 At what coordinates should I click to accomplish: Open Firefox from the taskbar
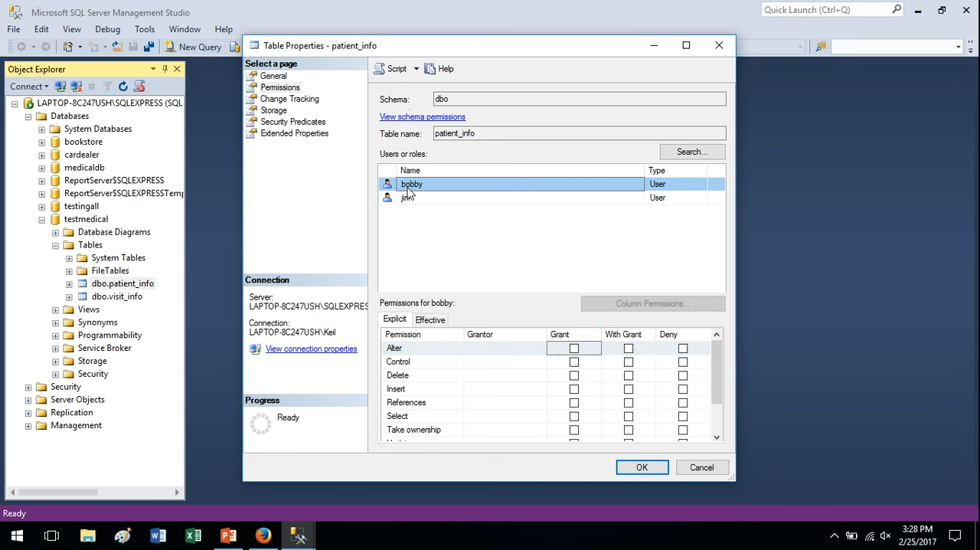(x=263, y=535)
